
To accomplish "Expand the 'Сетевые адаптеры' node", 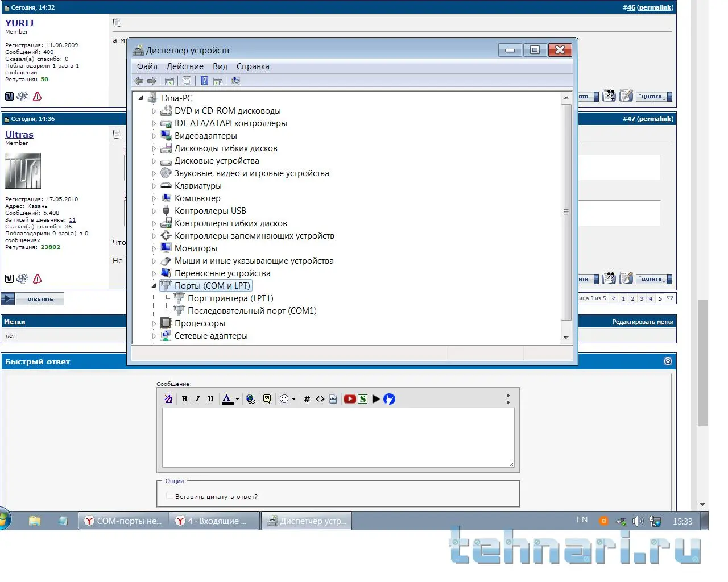I will (x=154, y=336).
